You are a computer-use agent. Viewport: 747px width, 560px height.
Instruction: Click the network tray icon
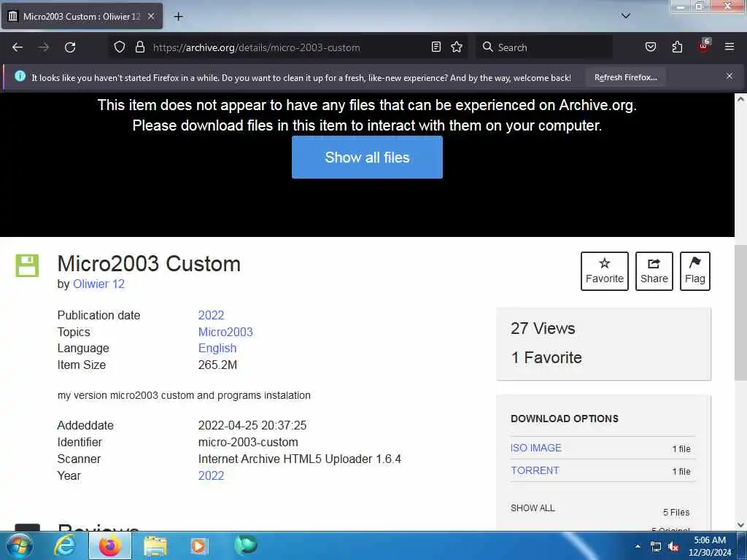point(656,547)
